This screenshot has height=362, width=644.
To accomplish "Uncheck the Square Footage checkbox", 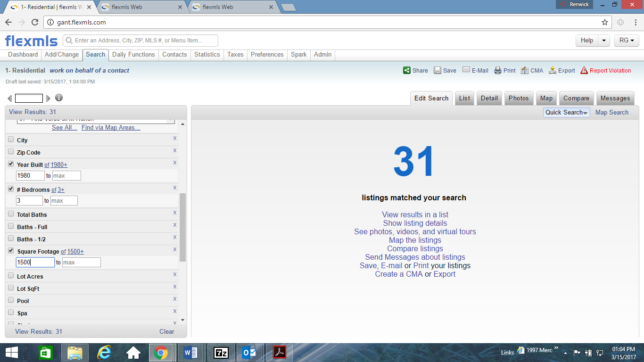I will tap(11, 251).
